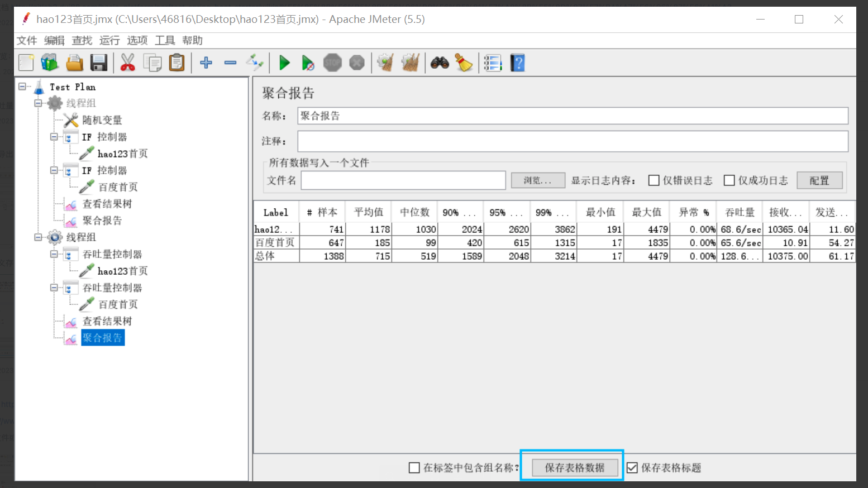Open the 帮助 menu

pos(192,40)
